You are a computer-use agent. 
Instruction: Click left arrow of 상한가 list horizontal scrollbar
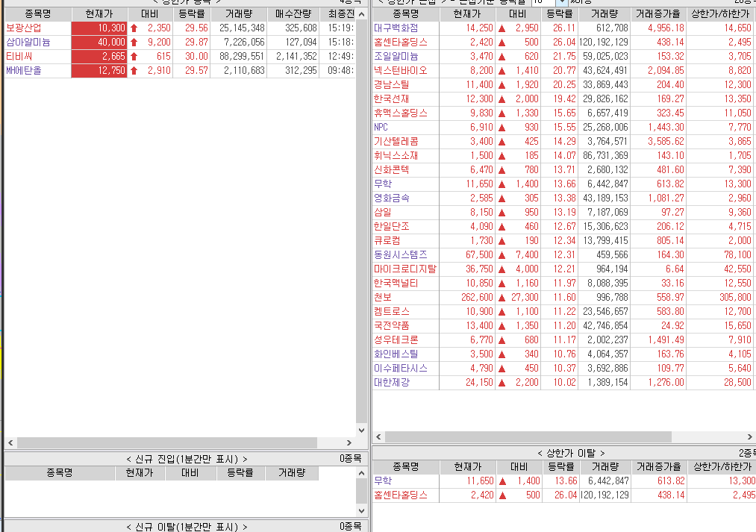(x=10, y=442)
